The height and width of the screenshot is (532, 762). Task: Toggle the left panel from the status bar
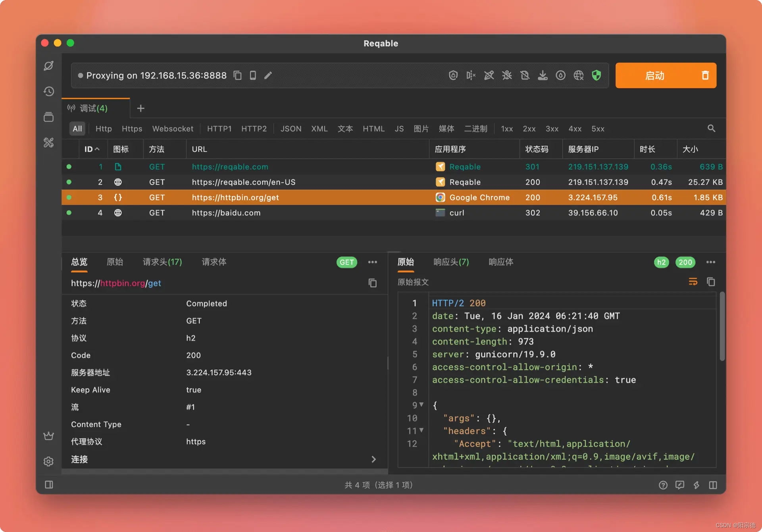tap(49, 485)
